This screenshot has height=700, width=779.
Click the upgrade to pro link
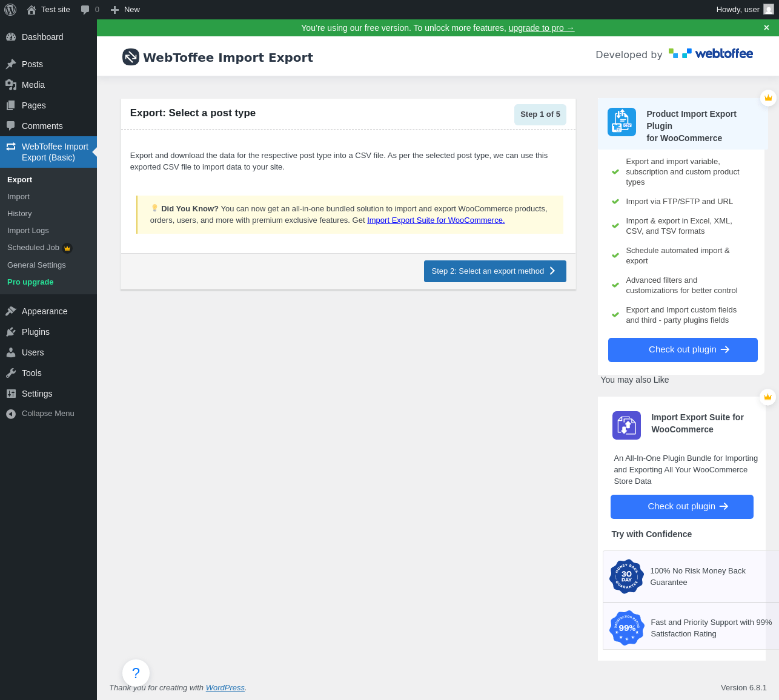click(x=541, y=28)
